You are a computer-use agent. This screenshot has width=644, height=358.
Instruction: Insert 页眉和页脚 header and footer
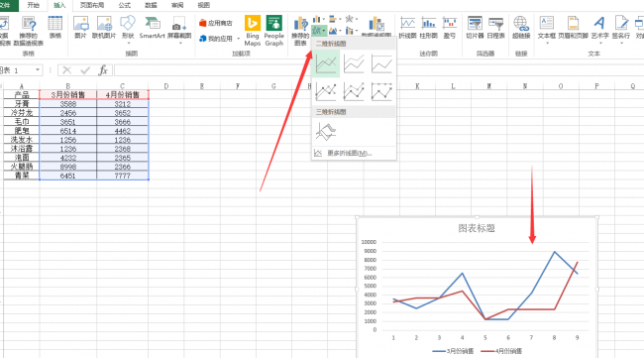coord(573,28)
